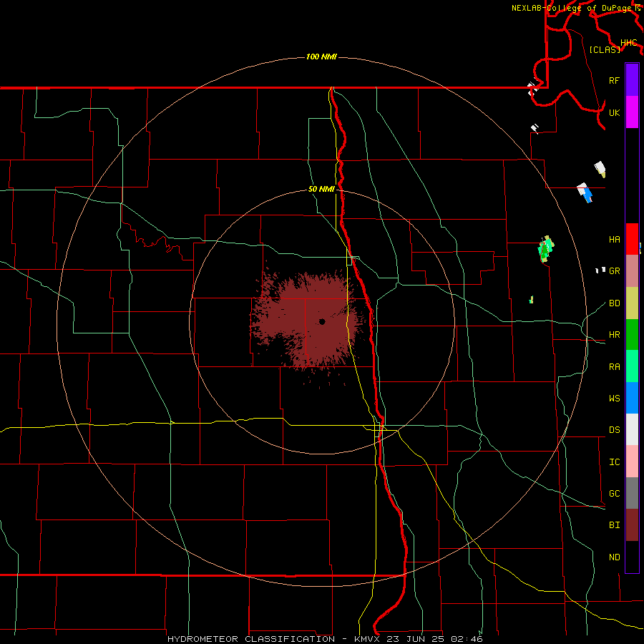Click the GC legend label
The image size is (644, 644).
point(614,493)
